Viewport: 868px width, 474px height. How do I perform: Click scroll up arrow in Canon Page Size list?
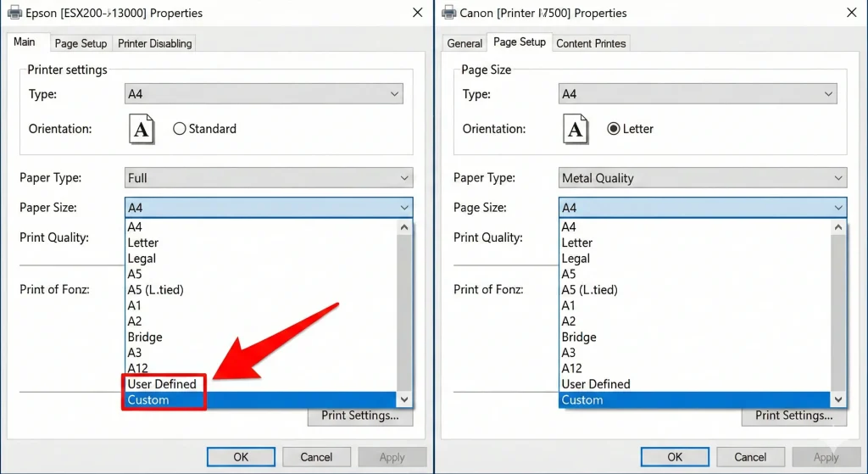[838, 227]
